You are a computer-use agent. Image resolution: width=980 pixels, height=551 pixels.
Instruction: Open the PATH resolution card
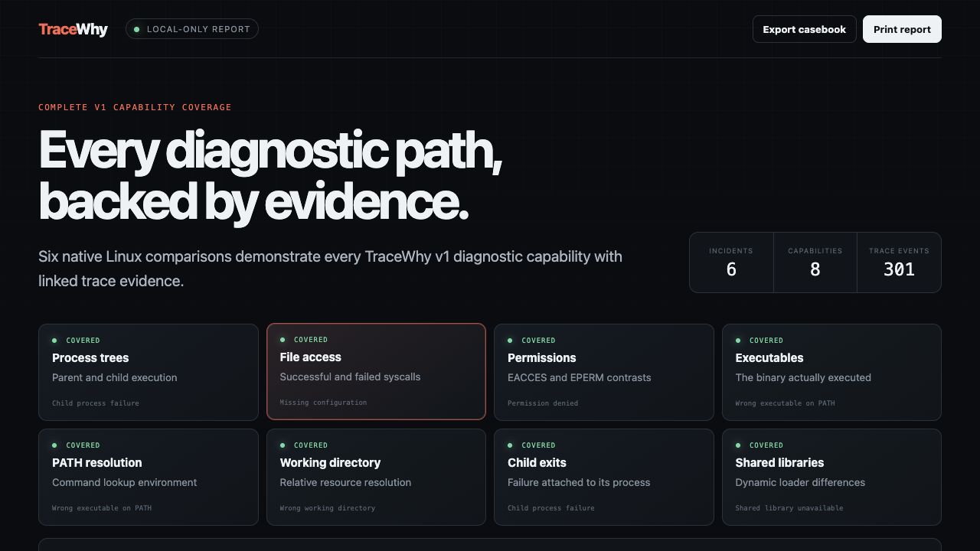coord(149,477)
